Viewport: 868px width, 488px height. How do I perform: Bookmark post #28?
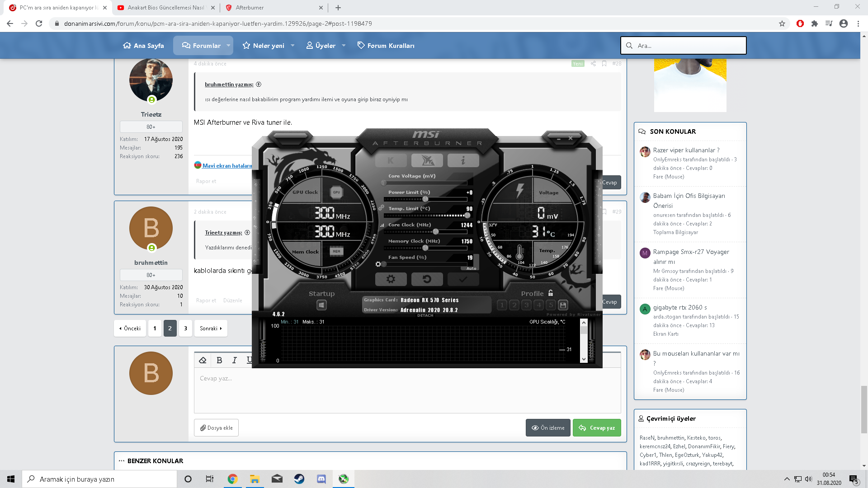pyautogui.click(x=604, y=64)
